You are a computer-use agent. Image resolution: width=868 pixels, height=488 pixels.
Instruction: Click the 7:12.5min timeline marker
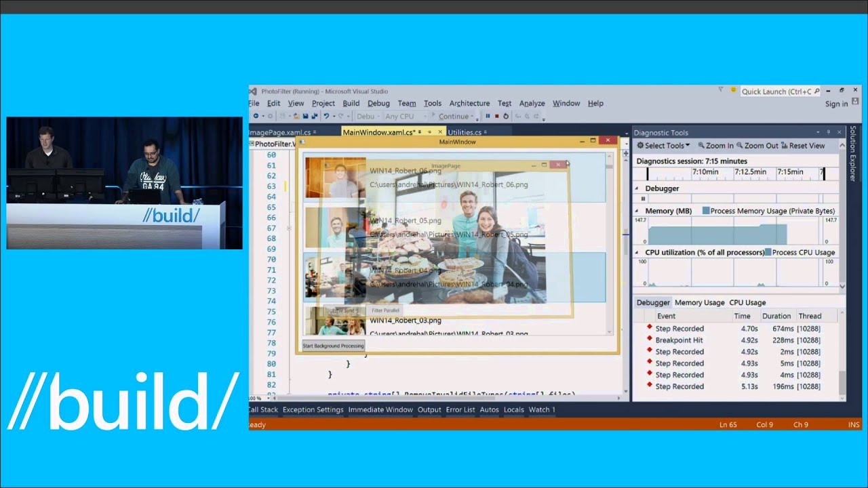(x=752, y=172)
